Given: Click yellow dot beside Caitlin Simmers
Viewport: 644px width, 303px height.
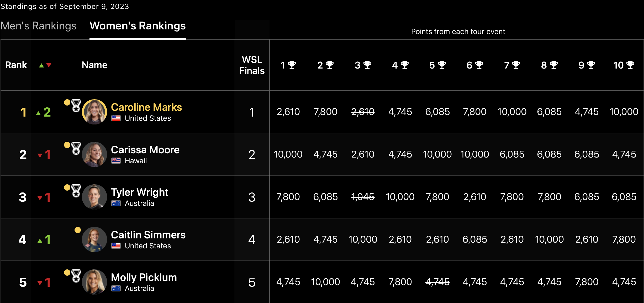Looking at the screenshot, I should (x=78, y=230).
